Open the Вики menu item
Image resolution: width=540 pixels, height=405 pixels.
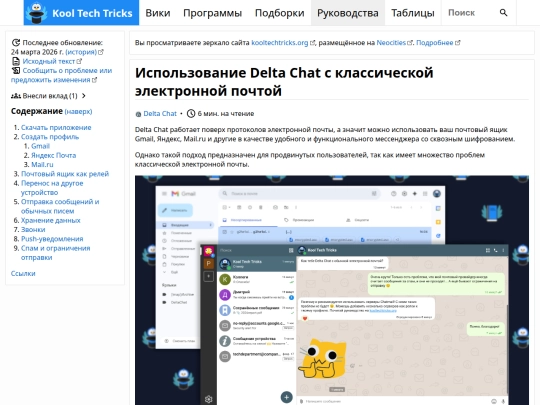(x=158, y=13)
